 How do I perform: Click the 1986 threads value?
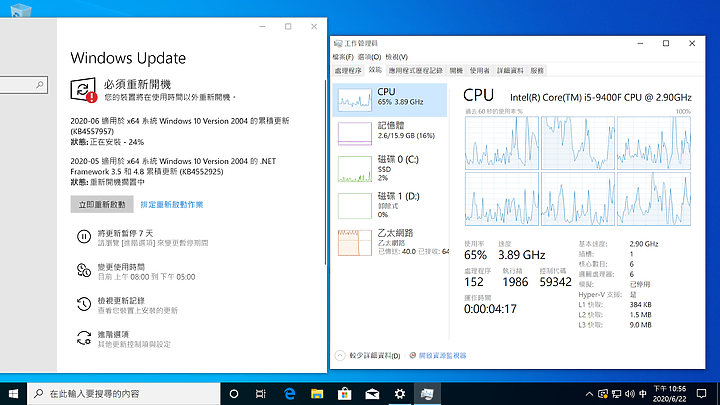coord(515,282)
